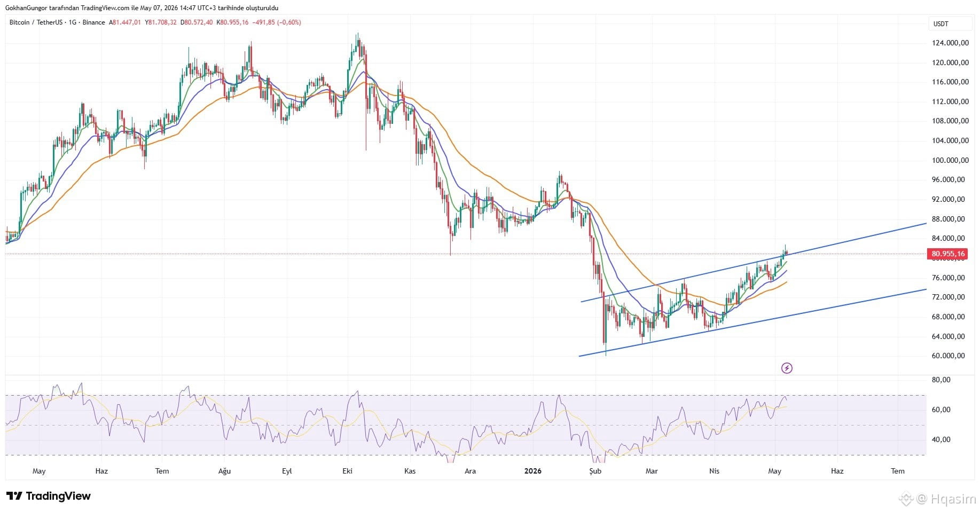Viewport: 980px width, 512px height.
Task: Click the Ara month label on the time axis
Action: point(470,471)
